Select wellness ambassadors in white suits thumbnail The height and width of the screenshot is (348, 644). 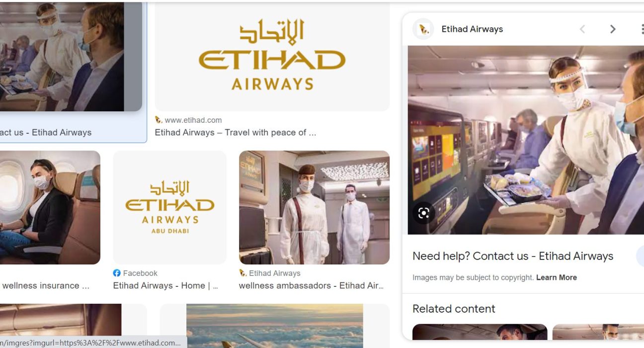point(314,207)
